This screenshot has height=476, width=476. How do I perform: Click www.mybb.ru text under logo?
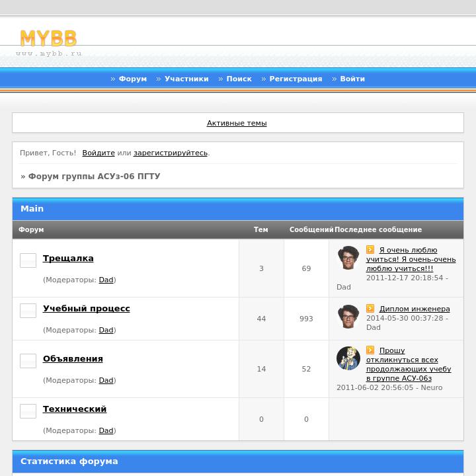(48, 54)
